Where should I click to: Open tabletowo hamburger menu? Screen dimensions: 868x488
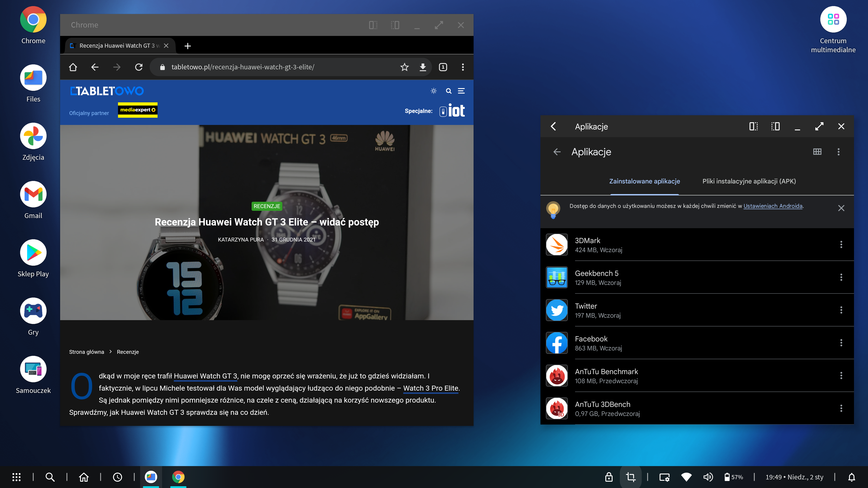(x=461, y=91)
